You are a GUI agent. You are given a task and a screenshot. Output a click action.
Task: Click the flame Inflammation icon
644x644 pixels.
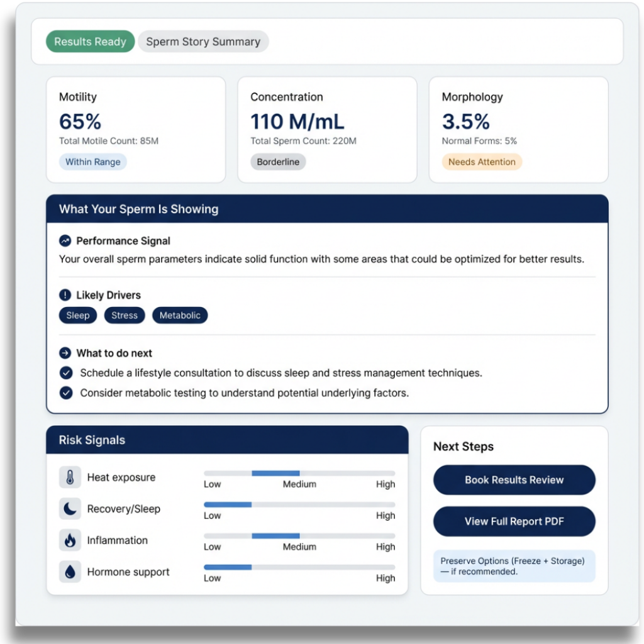(70, 540)
